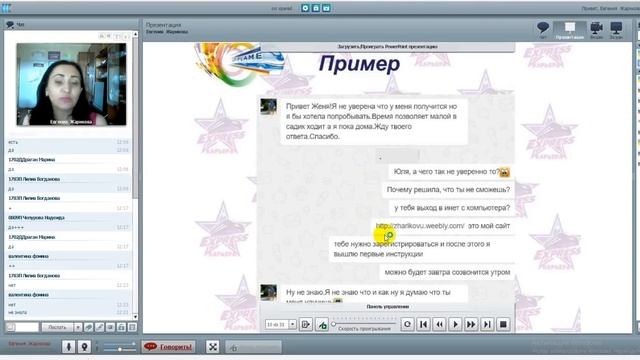Click the Чат speech bubble tab
This screenshot has height=360, width=640.
click(x=543, y=31)
